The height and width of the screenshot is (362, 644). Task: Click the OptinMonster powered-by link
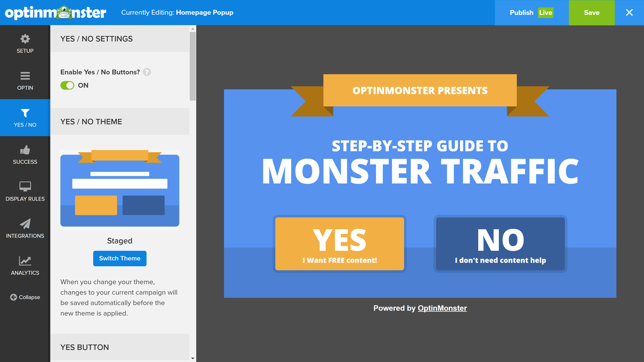[x=442, y=308]
